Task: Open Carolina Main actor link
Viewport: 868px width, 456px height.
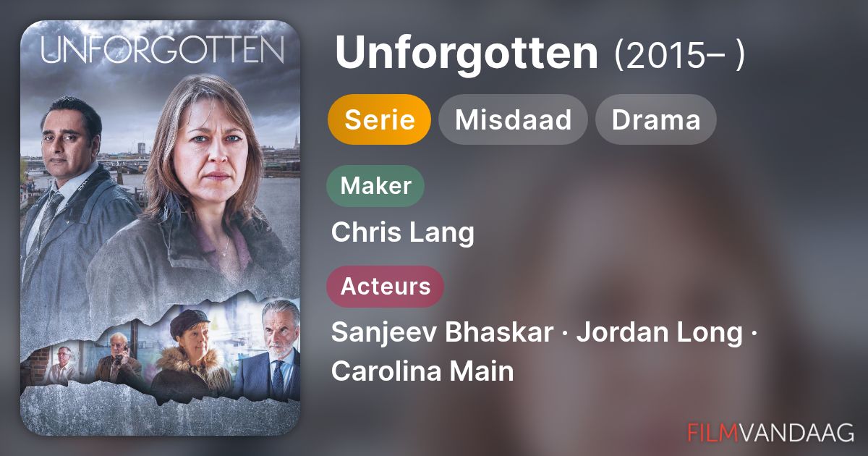Action: tap(422, 371)
